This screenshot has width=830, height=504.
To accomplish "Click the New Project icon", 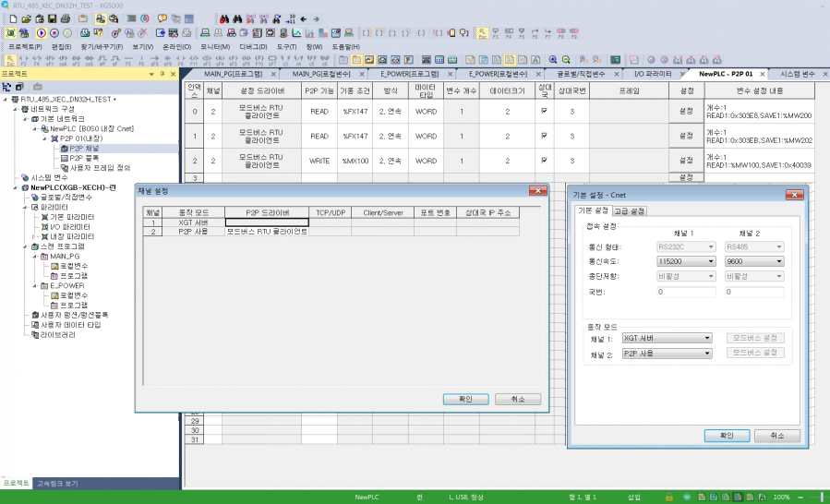I will tap(13, 19).
